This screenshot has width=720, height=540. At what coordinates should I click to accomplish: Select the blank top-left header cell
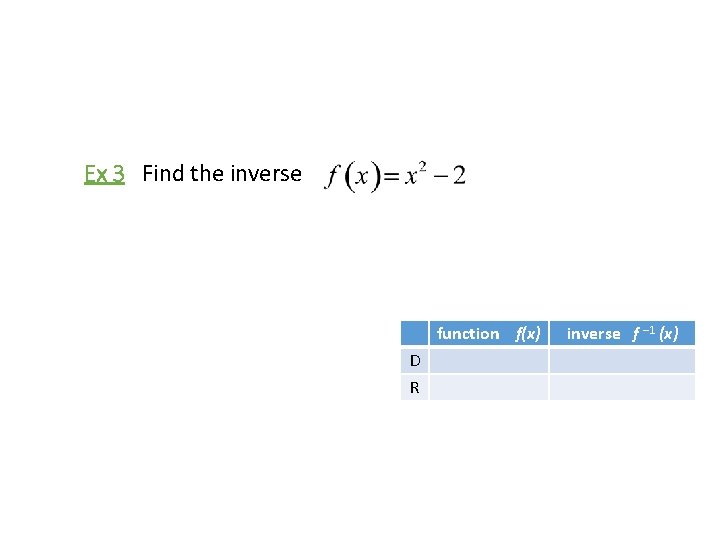click(415, 333)
